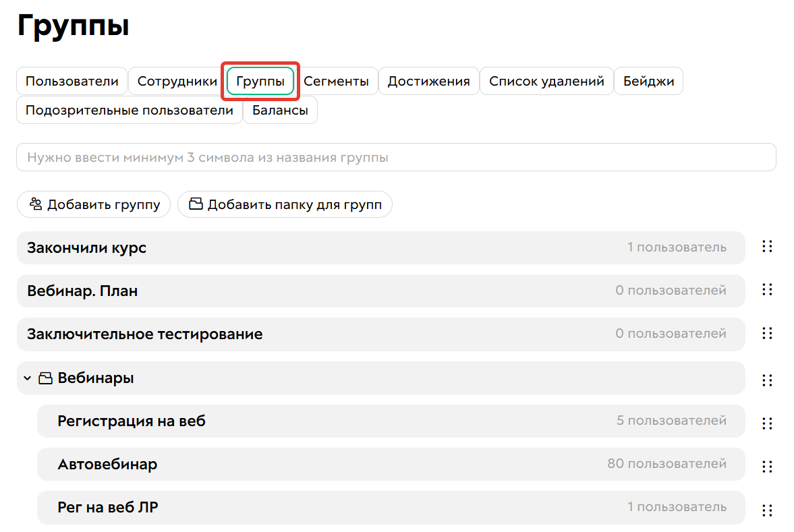Open actions menu for Рег на веб ЛР
794x532 pixels.
click(x=767, y=508)
